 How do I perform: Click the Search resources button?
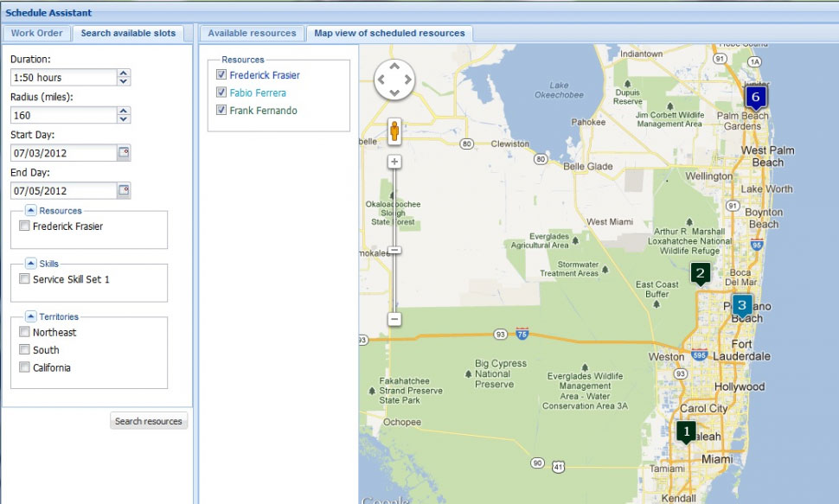[149, 421]
